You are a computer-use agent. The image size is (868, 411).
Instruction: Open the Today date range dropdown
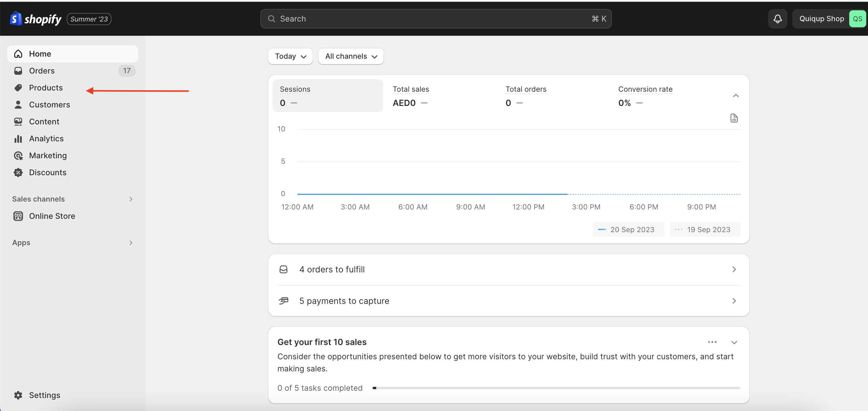(x=290, y=56)
